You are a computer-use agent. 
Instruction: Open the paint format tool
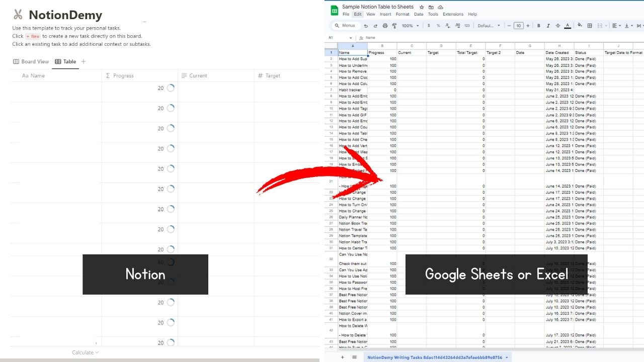tap(394, 25)
